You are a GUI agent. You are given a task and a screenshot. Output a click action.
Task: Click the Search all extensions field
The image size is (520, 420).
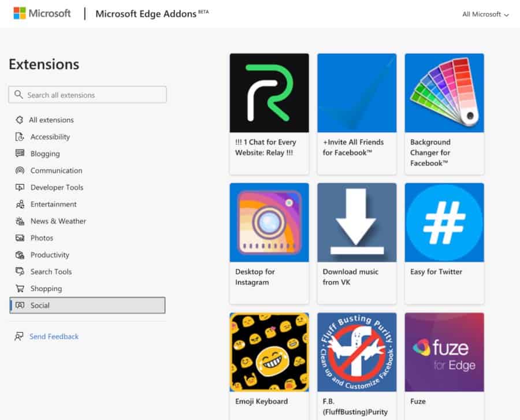(88, 95)
